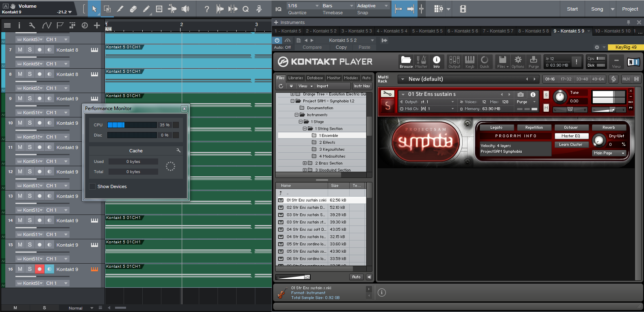Open the Kontakt Browse panel

(x=406, y=62)
